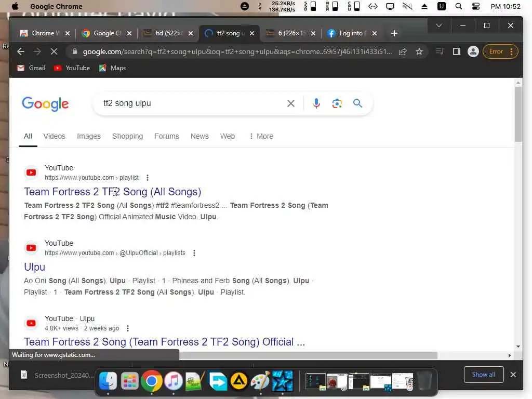Open Control Center in menu bar

(476, 6)
